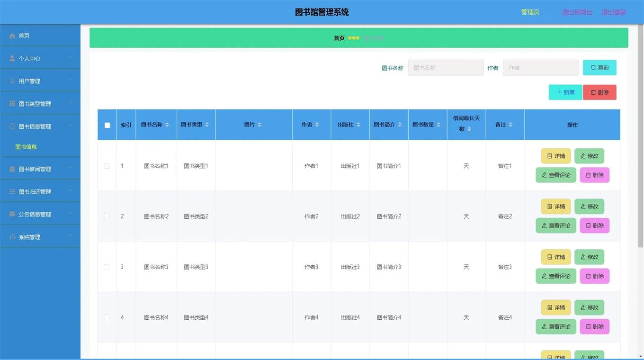
Task: Click the pencil icon in row 2's 修改 button
Action: pyautogui.click(x=583, y=207)
